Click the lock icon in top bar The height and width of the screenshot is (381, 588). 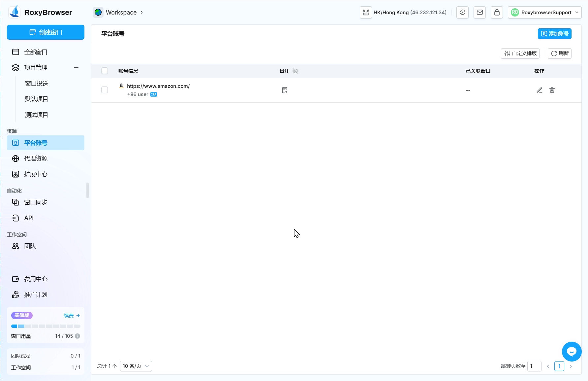tap(497, 13)
